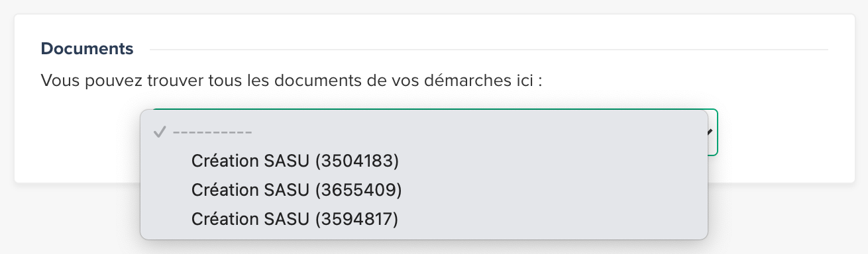Keep the currently checked empty selection
This screenshot has height=254, width=868.
[424, 132]
